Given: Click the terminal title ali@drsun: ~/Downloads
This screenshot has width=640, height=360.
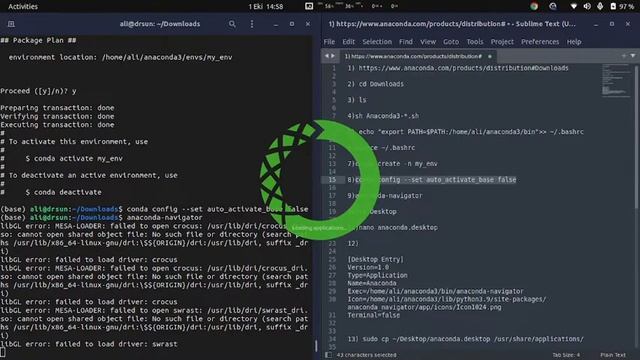Looking at the screenshot, I should (160, 24).
